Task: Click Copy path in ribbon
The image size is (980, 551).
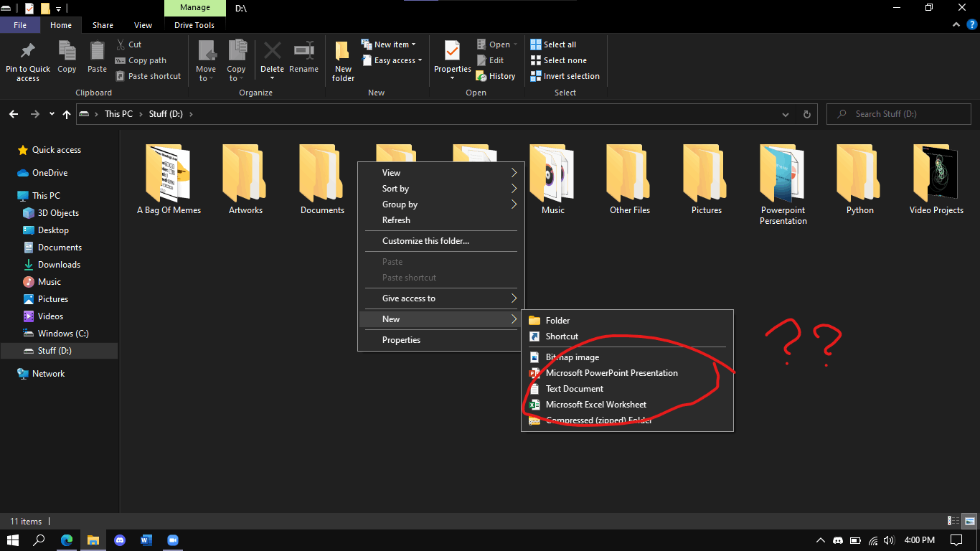Action: [x=141, y=60]
